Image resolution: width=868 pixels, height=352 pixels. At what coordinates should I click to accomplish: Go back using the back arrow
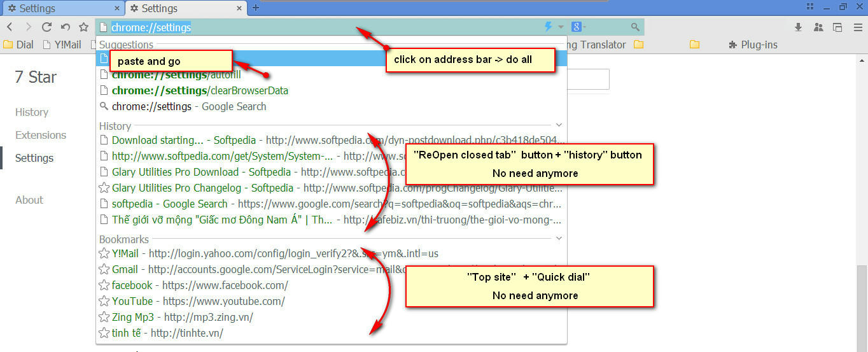pos(10,27)
